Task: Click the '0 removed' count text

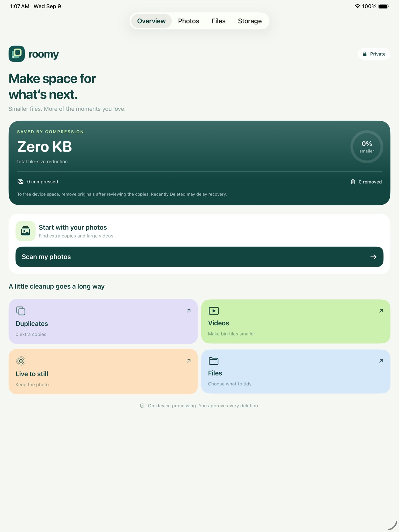Action: click(370, 182)
